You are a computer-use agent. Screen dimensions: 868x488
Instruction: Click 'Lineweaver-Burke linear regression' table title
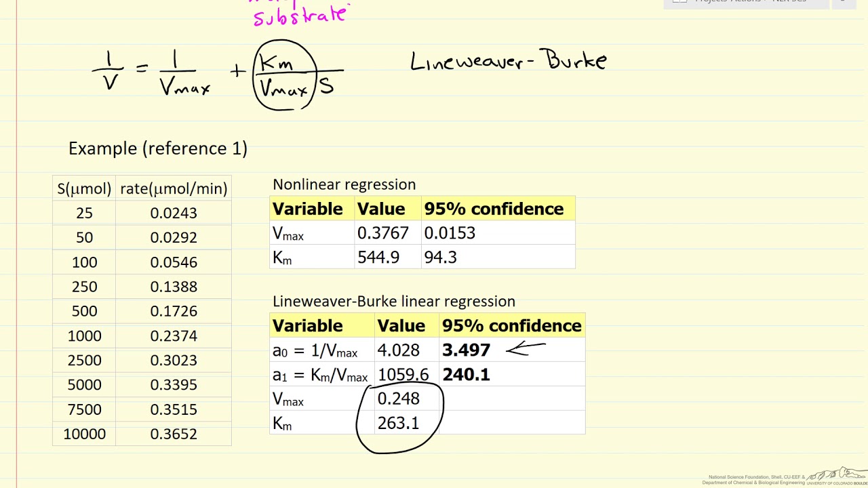[394, 302]
